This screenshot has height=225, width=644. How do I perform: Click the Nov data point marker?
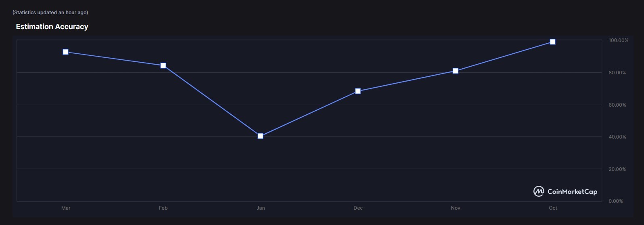click(456, 71)
